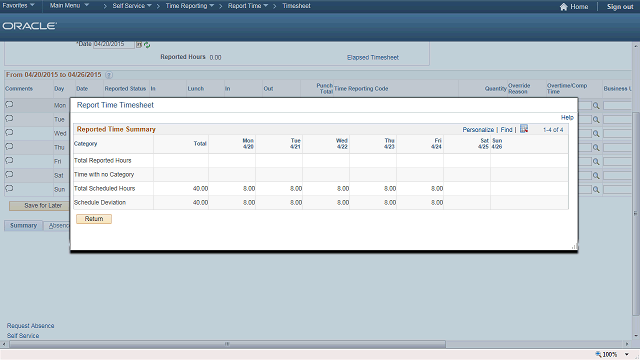The height and width of the screenshot is (360, 640).
Task: Switch to the Summary tab
Action: (23, 225)
